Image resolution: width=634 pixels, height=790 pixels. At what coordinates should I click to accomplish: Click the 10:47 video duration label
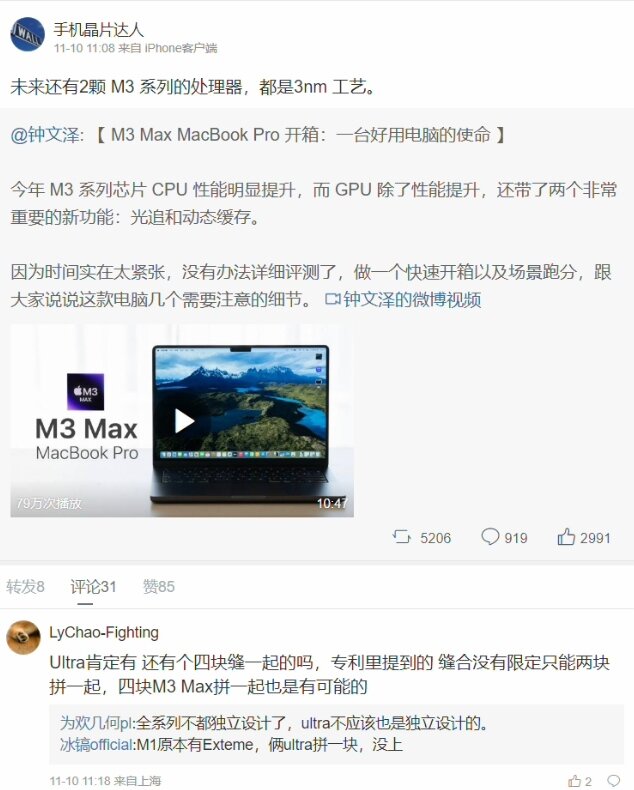pos(332,503)
